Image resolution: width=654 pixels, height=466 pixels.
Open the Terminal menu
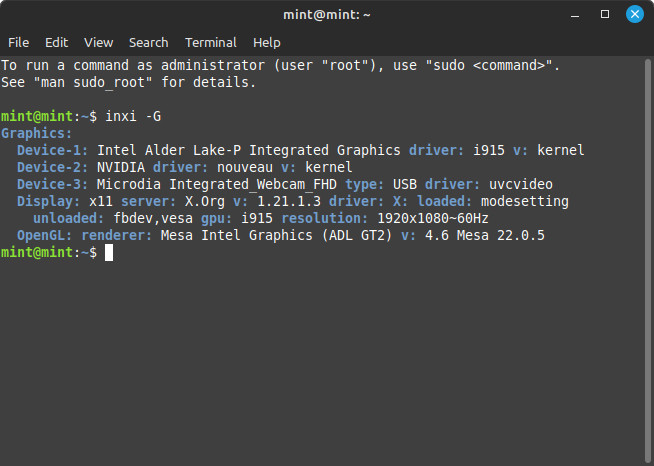tap(211, 43)
